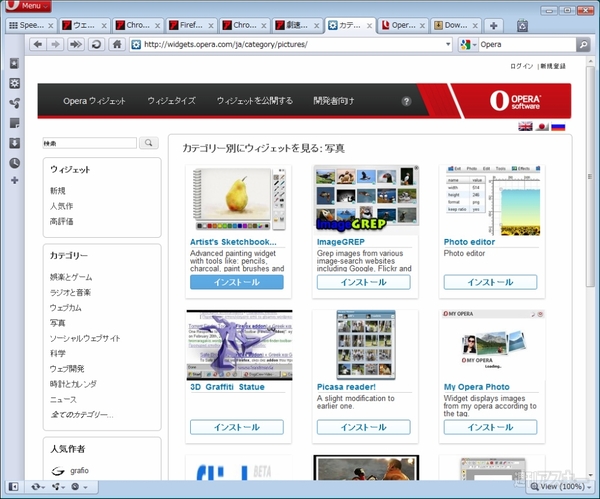Toggle the panel sidebar button in status bar

13,487
